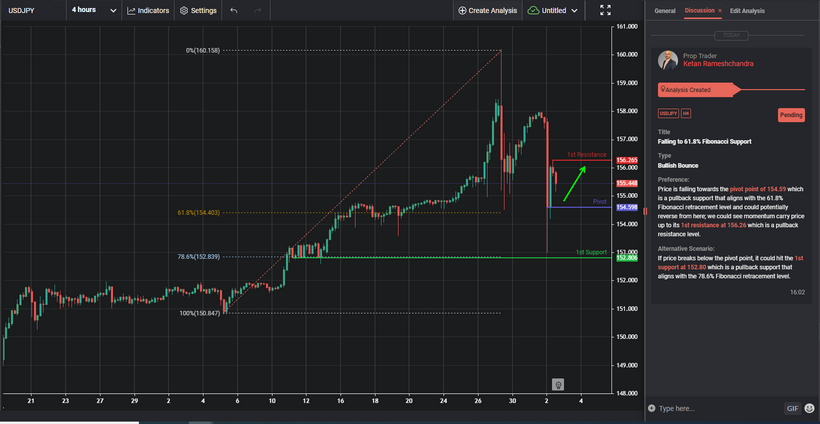Open chart Settings

[198, 10]
